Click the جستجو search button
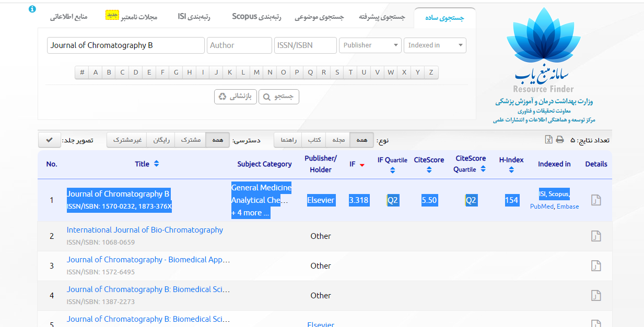 pos(279,96)
